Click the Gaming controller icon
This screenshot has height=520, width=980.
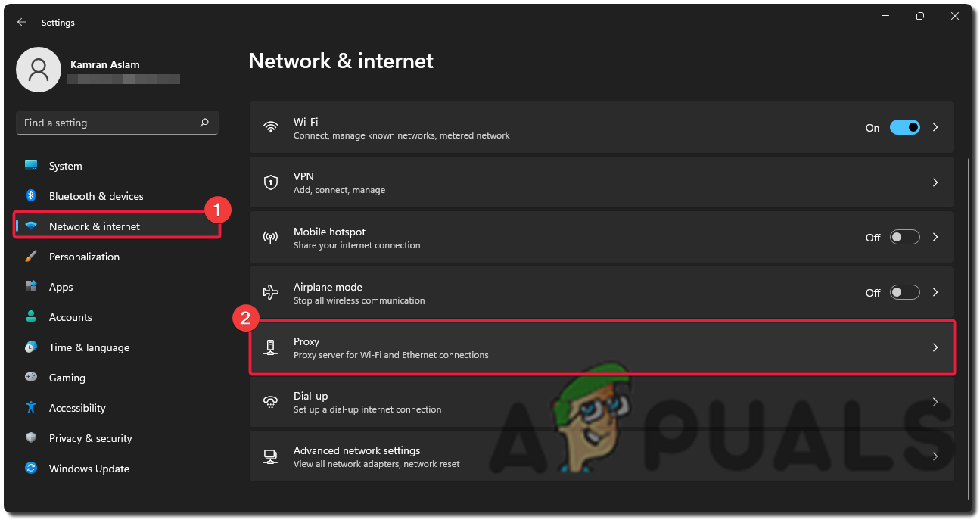(x=31, y=378)
